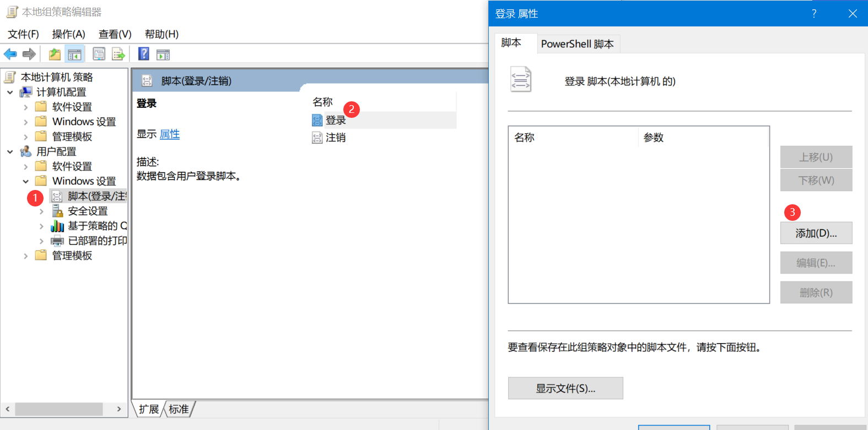The height and width of the screenshot is (430, 868).
Task: Click the 下移(W) button
Action: click(816, 180)
